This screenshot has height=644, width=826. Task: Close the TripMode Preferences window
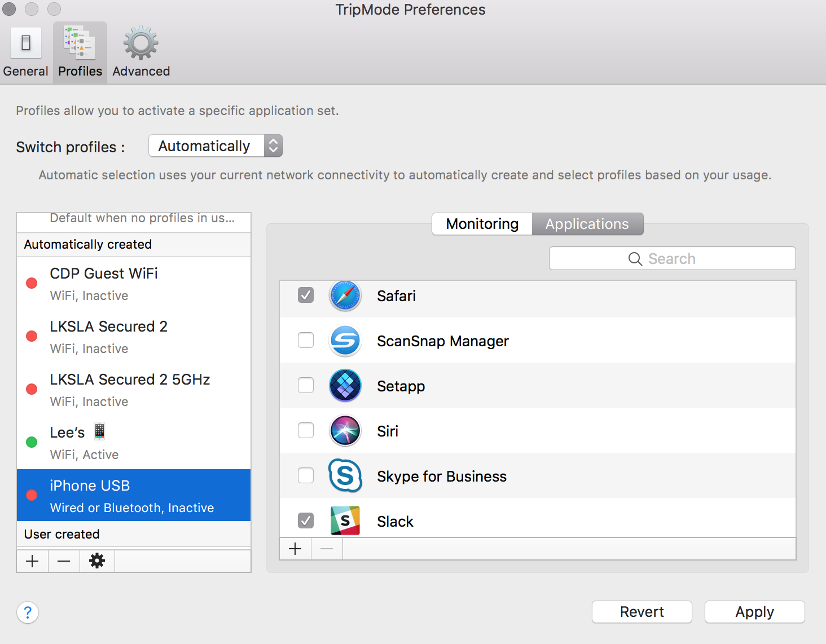[x=10, y=9]
